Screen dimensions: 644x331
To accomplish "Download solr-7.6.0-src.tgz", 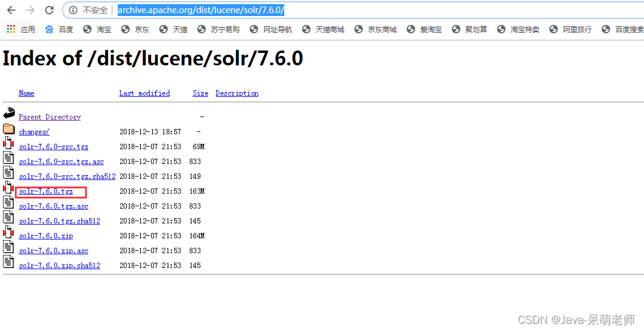I will pyautogui.click(x=54, y=147).
